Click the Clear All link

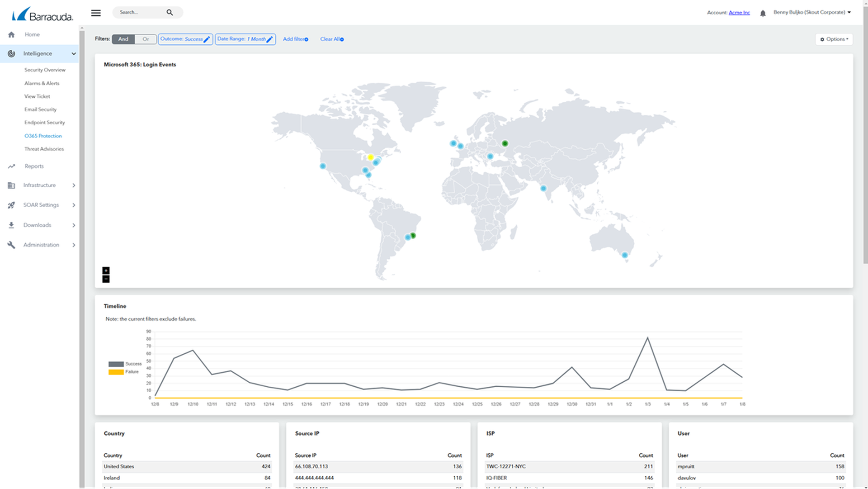[x=332, y=39]
